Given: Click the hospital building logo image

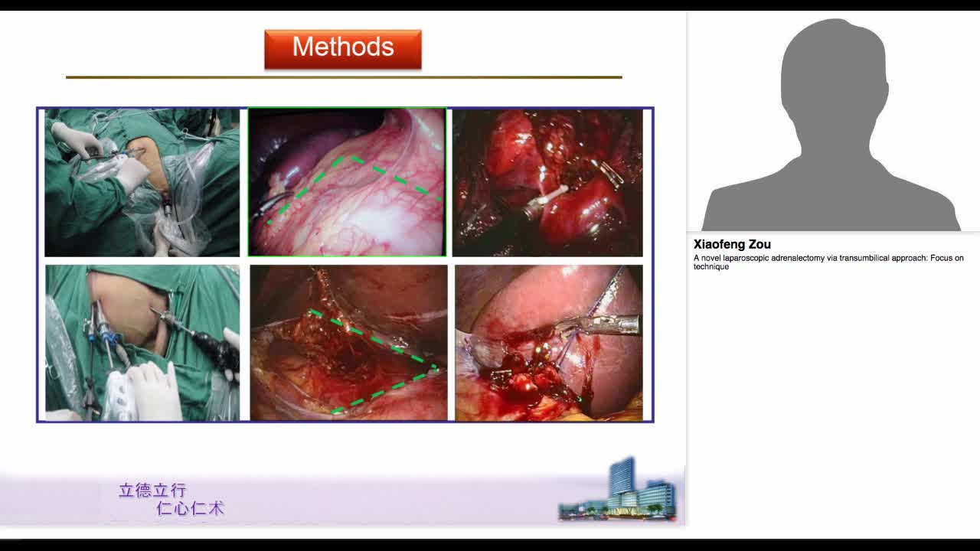Looking at the screenshot, I should [620, 494].
